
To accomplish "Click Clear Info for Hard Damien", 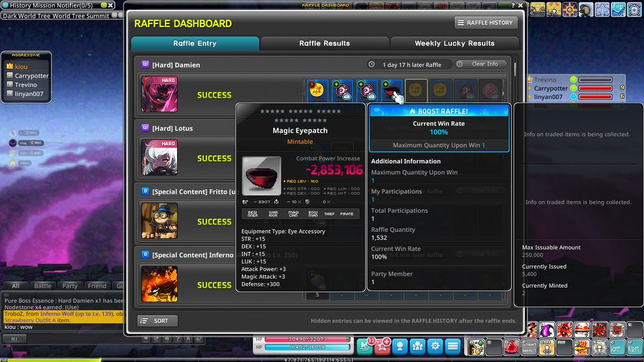I will 481,64.
